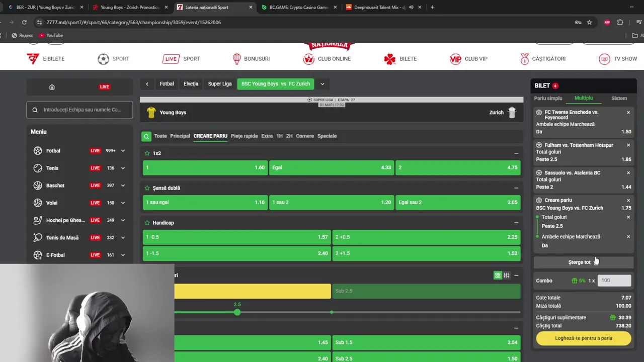Image resolution: width=644 pixels, height=362 pixels.
Task: Switch to Toate markets tab
Action: pyautogui.click(x=160, y=136)
